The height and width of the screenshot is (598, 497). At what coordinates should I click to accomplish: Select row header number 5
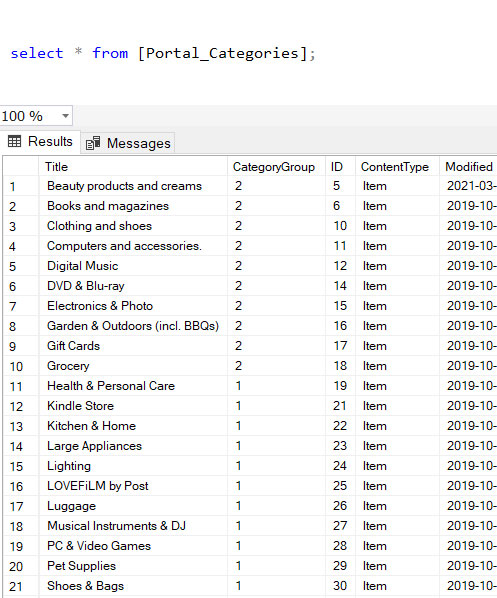(21, 266)
